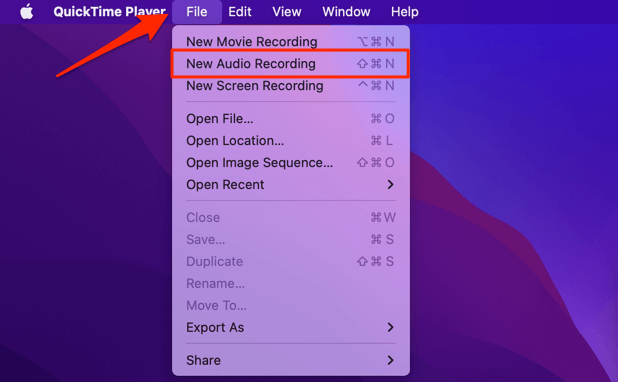Select Open Location… entry

click(291, 141)
